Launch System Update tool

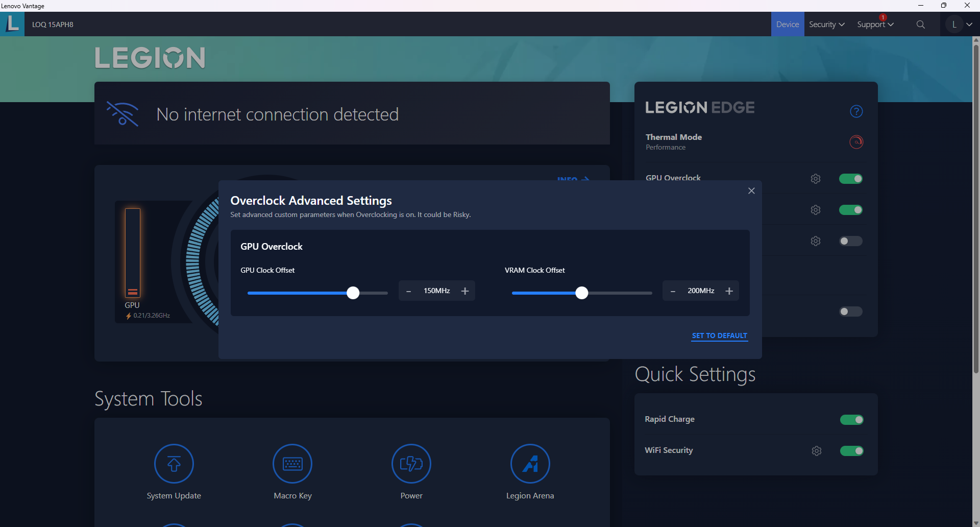coord(174,472)
